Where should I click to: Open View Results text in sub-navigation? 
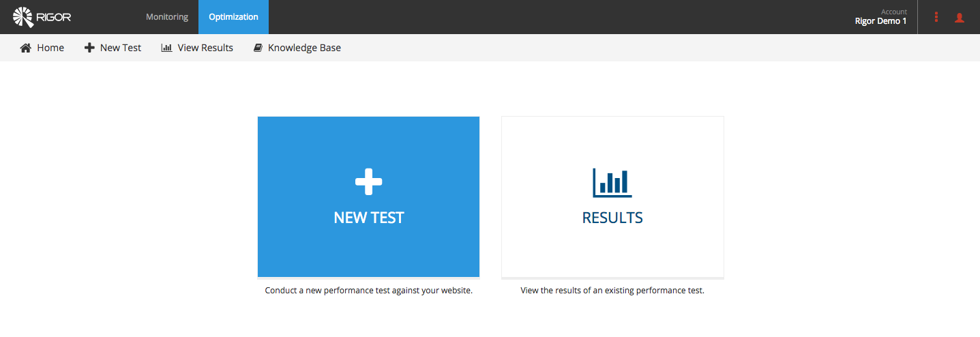click(x=205, y=48)
